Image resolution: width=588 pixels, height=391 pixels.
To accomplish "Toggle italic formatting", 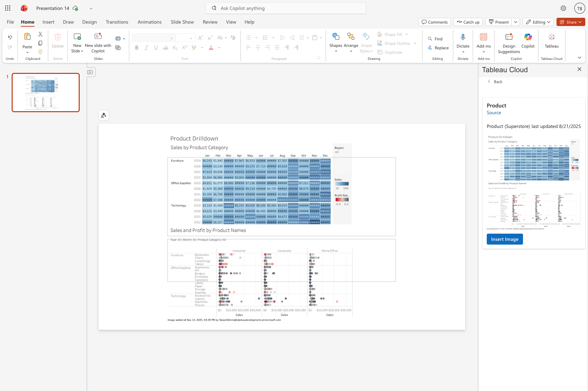I will [146, 48].
